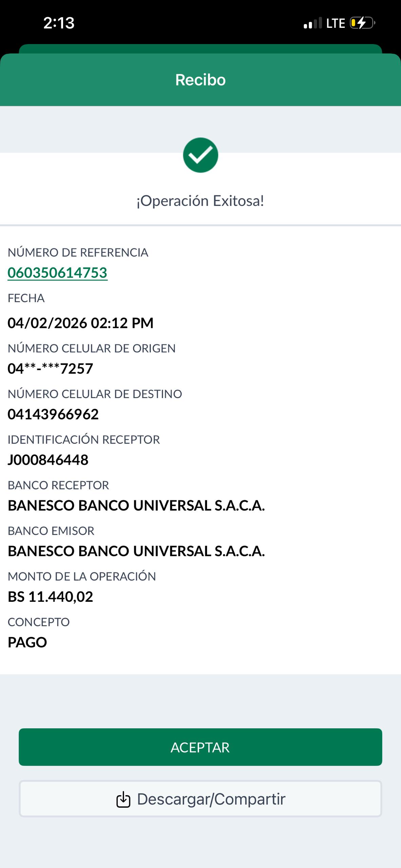The image size is (401, 868).
Task: Open reference number 060350614753 link
Action: (58, 273)
